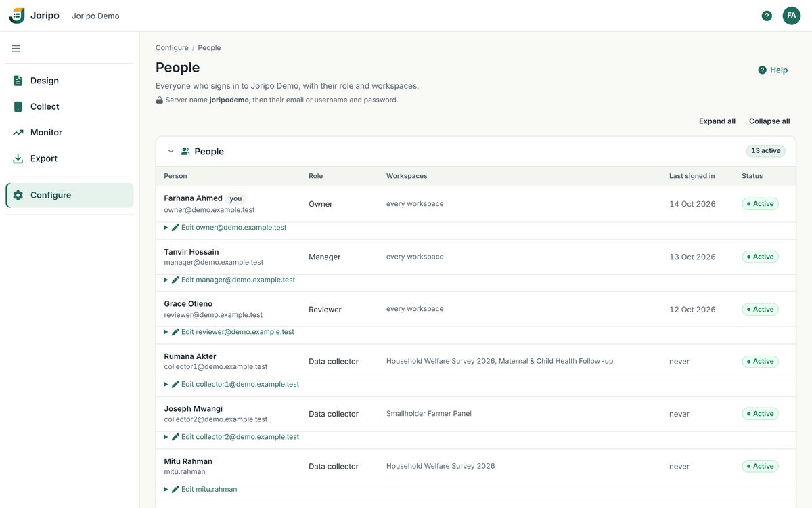This screenshot has height=508, width=812.
Task: Click the name Grace Otieno
Action: pos(188,304)
